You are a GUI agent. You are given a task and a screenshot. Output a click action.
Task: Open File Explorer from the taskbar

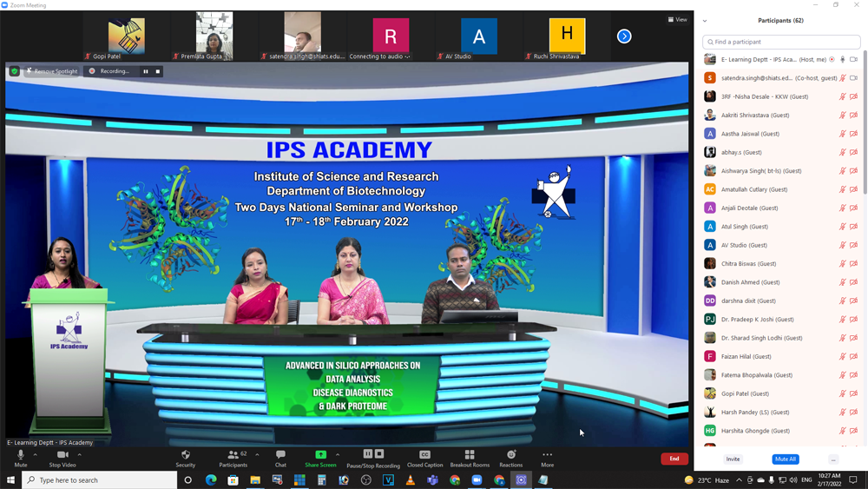point(255,480)
